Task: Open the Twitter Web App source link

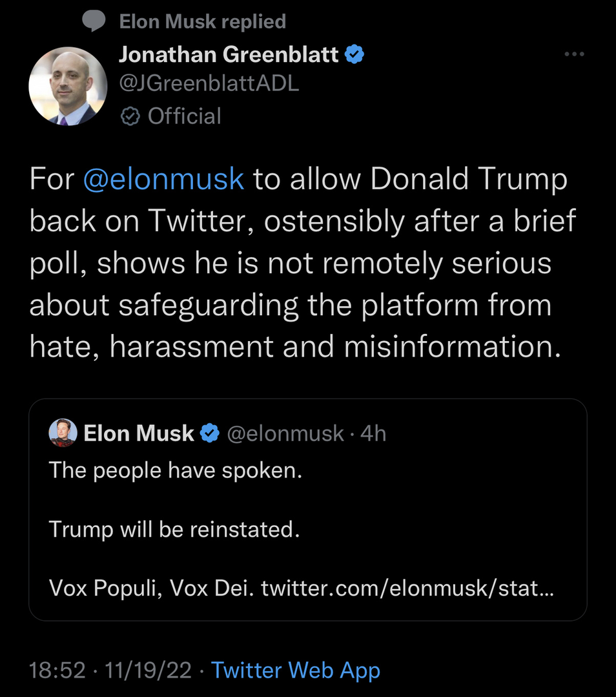Action: [296, 671]
